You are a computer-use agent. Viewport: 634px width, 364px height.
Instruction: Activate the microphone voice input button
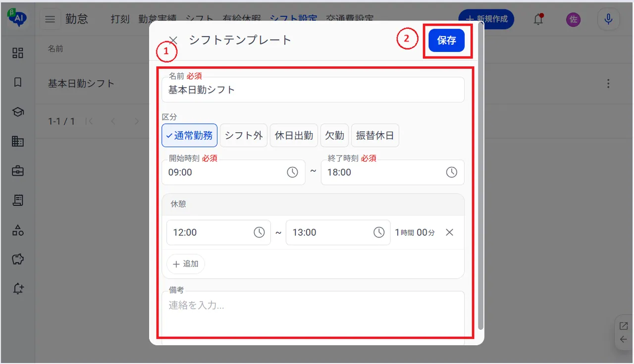(609, 19)
